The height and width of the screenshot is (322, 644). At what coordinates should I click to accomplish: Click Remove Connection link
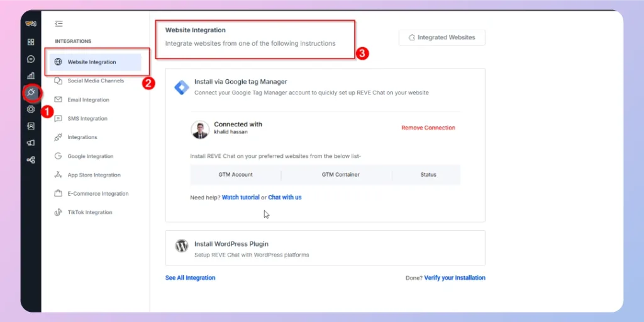pos(428,128)
